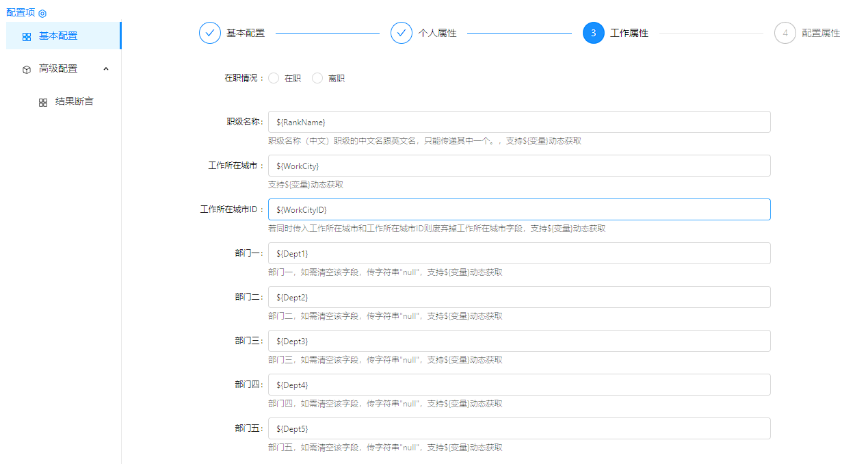
Task: Click the 部门五 input field
Action: tap(519, 428)
